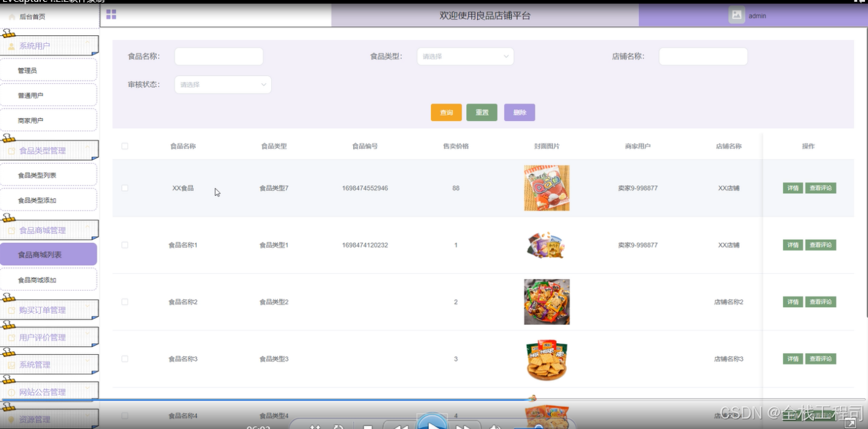The image size is (868, 429).
Task: Click the 后台首页 house icon
Action: click(x=12, y=17)
